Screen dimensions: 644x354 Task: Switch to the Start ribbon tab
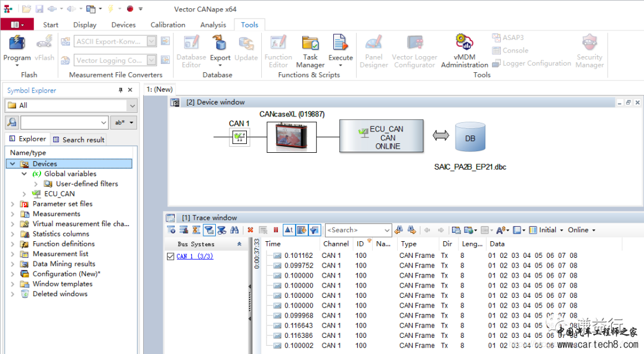(x=51, y=24)
